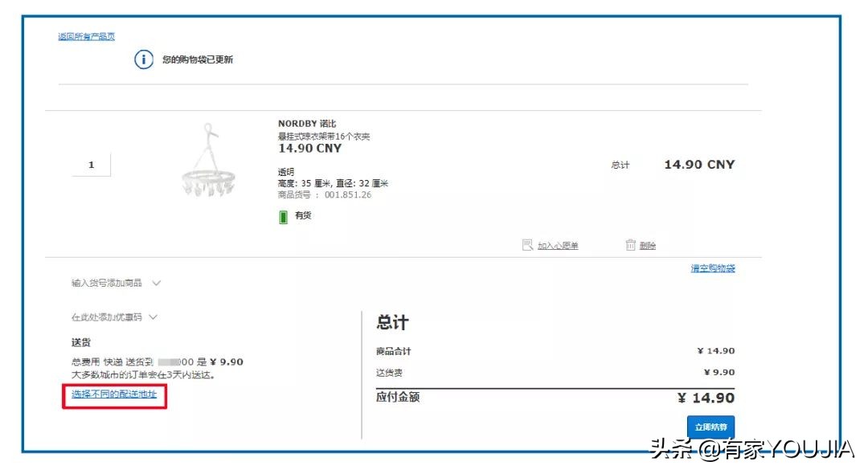Click the quantity input showing 1
Image resolution: width=868 pixels, height=474 pixels.
tap(92, 164)
